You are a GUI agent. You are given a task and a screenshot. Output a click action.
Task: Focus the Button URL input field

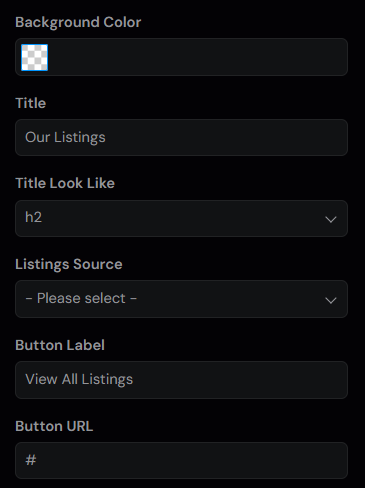181,460
